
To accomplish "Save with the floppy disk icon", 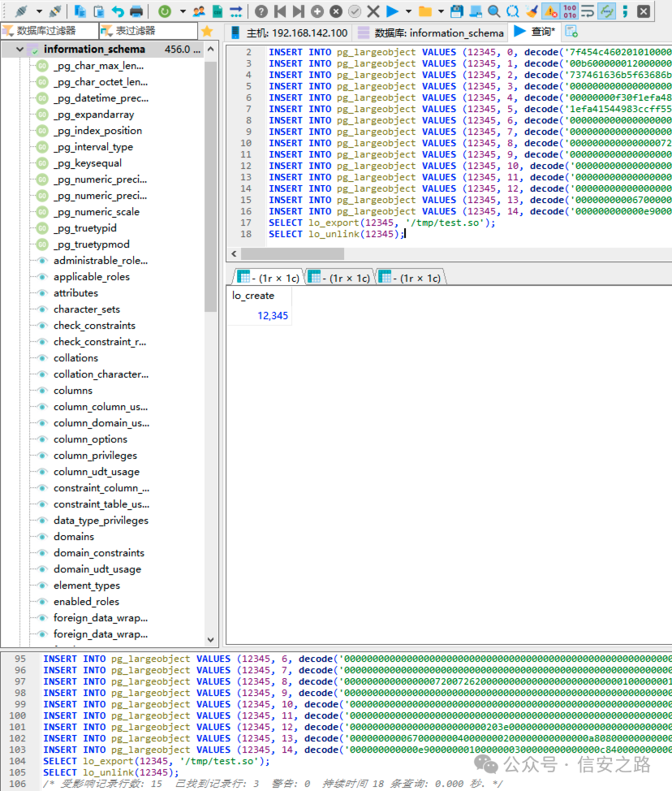I will point(457,11).
